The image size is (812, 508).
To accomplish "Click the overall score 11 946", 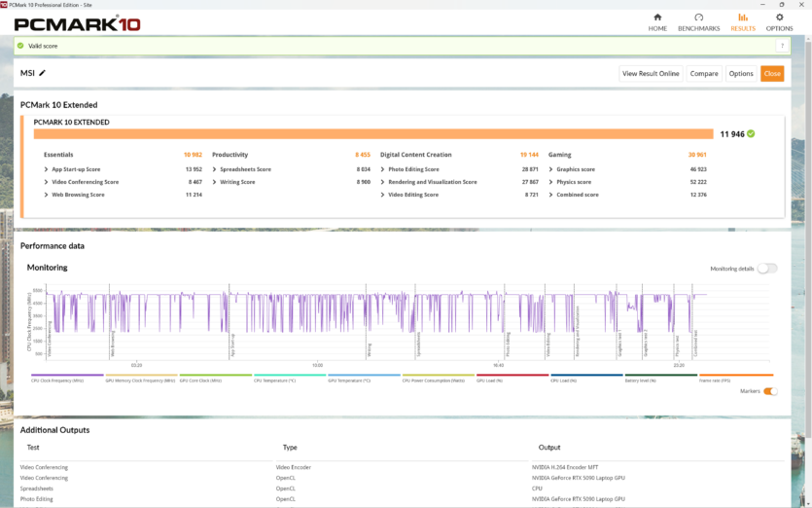I will 732,134.
